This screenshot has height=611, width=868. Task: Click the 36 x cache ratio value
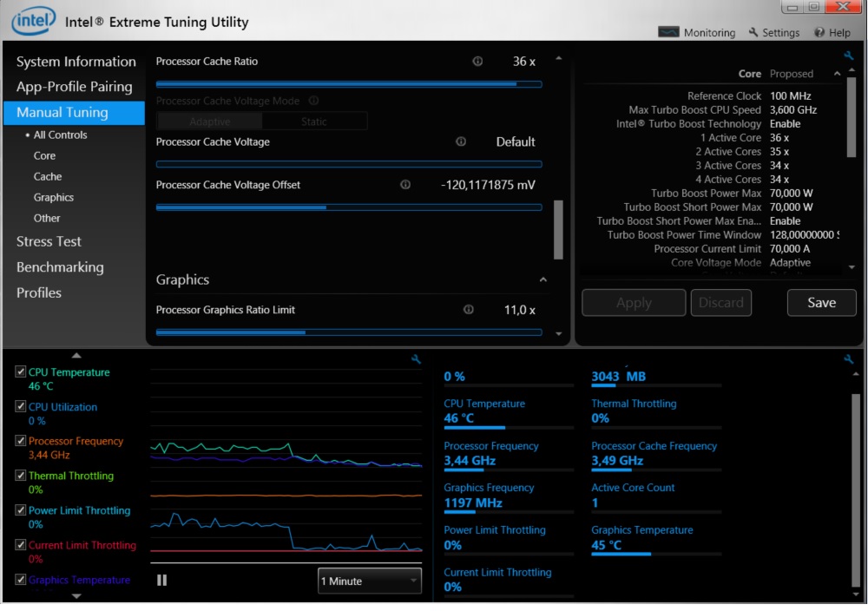[523, 62]
